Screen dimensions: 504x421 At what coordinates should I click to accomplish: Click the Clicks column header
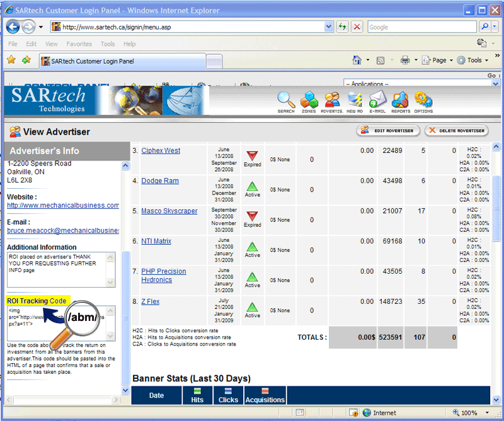228,395
